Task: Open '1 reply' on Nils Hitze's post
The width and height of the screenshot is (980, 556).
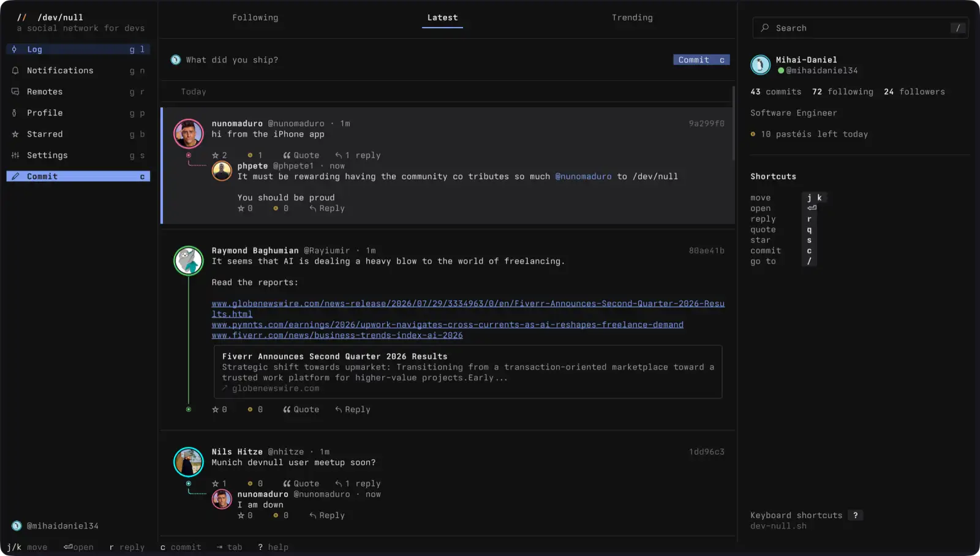Action: coord(358,484)
